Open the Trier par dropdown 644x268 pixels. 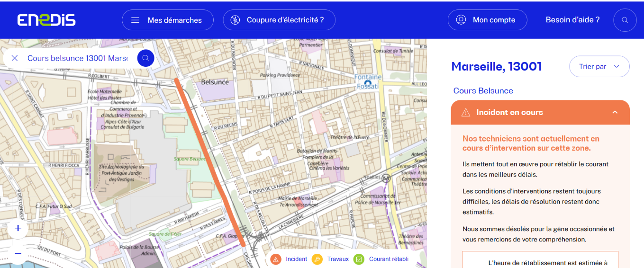[599, 66]
